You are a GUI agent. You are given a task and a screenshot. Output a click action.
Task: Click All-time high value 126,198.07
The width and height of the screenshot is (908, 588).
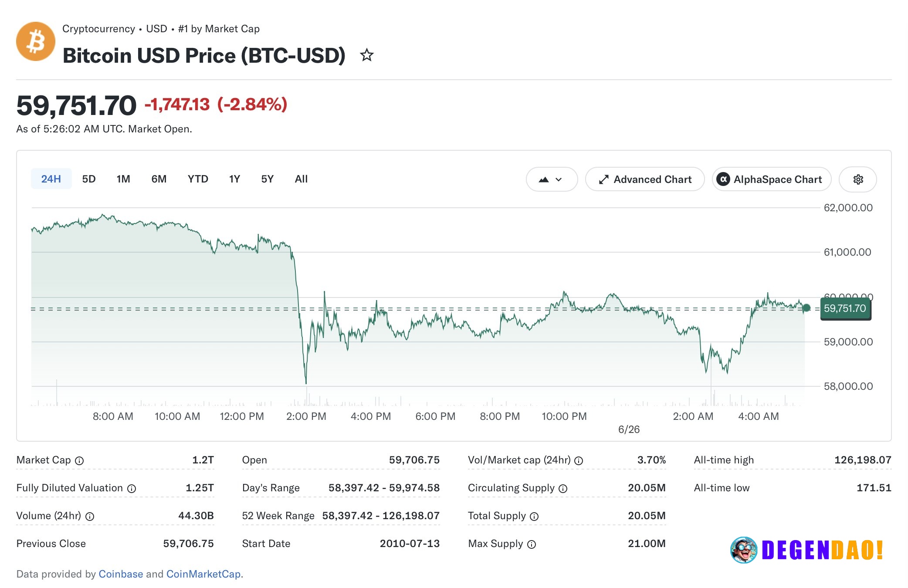click(x=863, y=460)
